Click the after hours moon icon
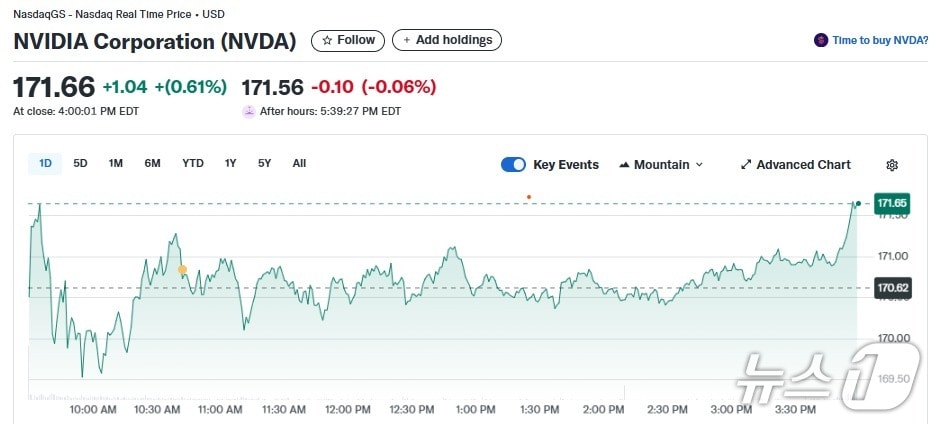This screenshot has height=424, width=934. 249,111
